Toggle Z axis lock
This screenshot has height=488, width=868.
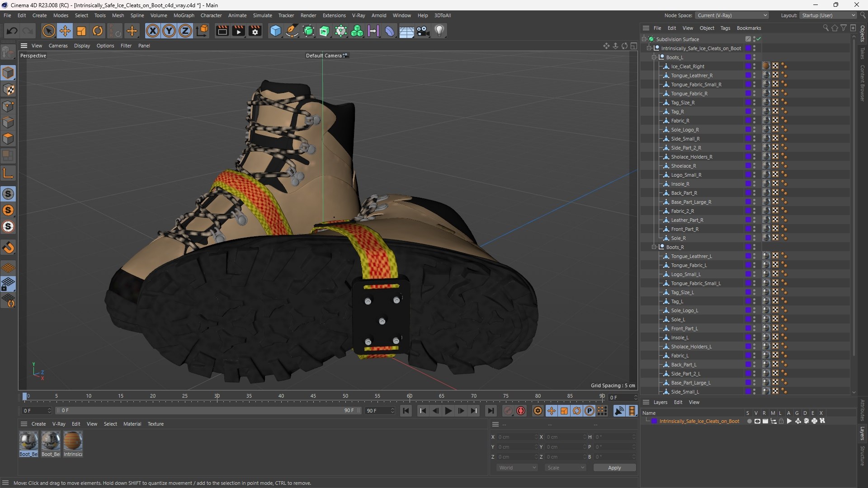[185, 31]
